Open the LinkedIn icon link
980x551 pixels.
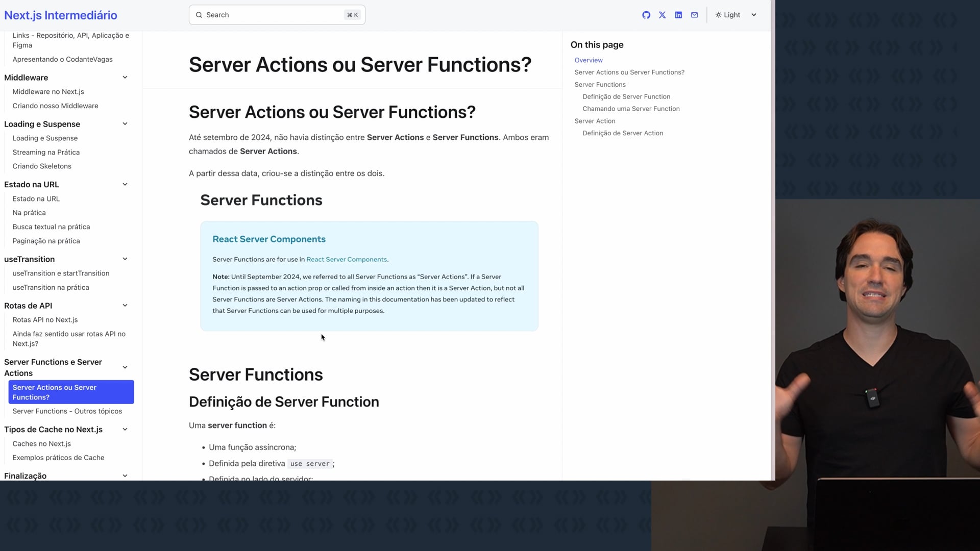coord(678,15)
